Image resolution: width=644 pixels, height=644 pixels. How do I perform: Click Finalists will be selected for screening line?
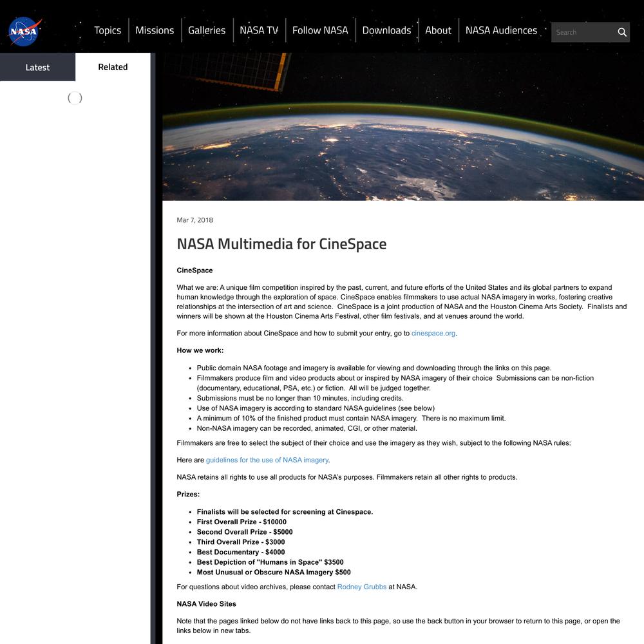point(285,512)
